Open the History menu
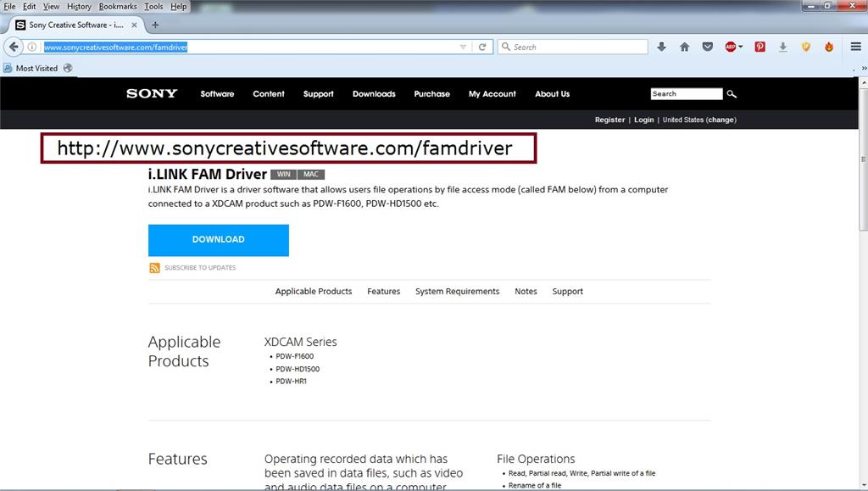 79,7
